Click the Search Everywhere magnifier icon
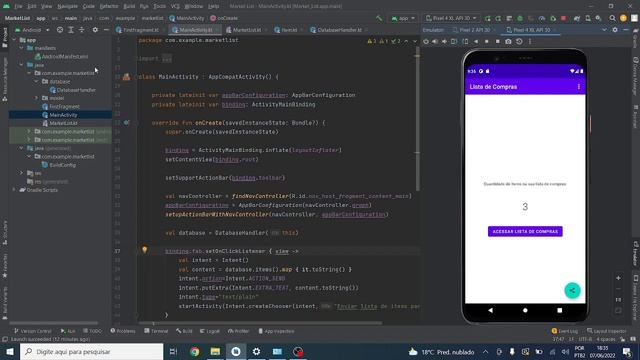 pyautogui.click(x=612, y=18)
